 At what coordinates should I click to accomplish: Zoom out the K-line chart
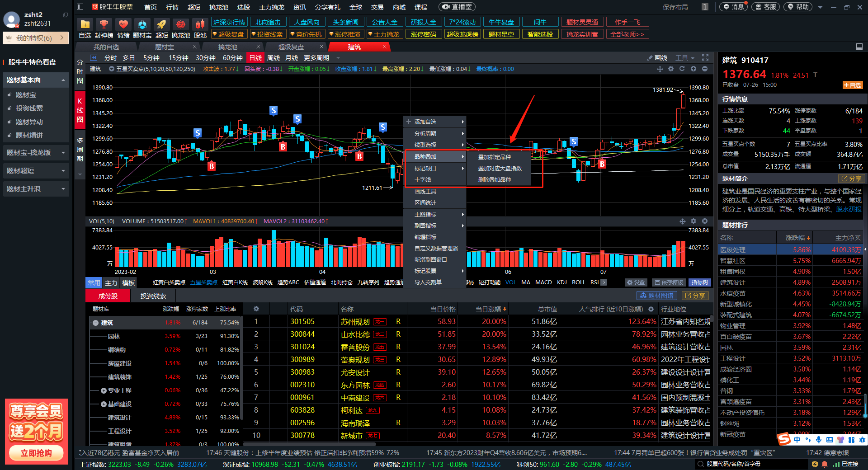pos(705,69)
